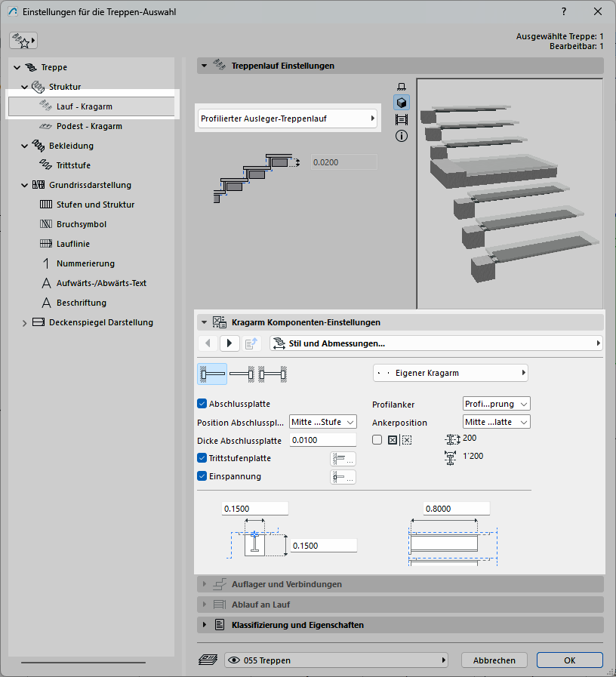The width and height of the screenshot is (616, 677).
Task: Click the info icon beside preview
Action: click(x=402, y=136)
